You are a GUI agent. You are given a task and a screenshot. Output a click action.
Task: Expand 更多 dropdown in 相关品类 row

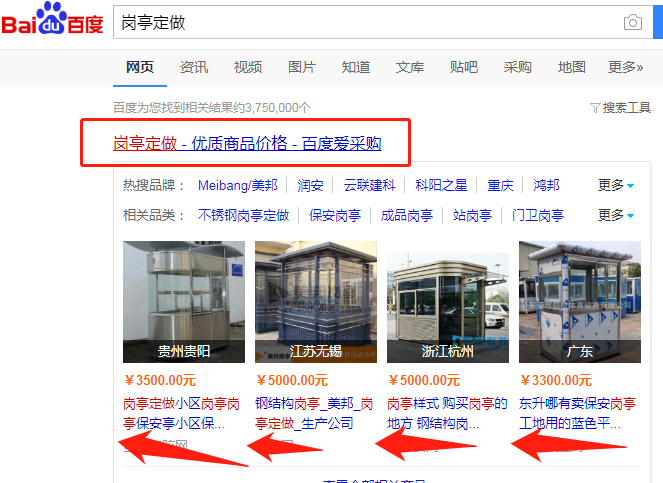tap(616, 215)
